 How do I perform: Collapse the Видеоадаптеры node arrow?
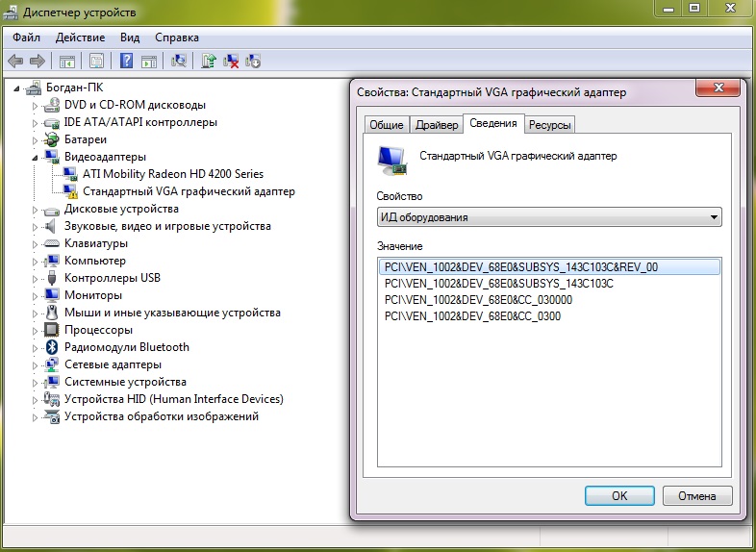(x=35, y=158)
